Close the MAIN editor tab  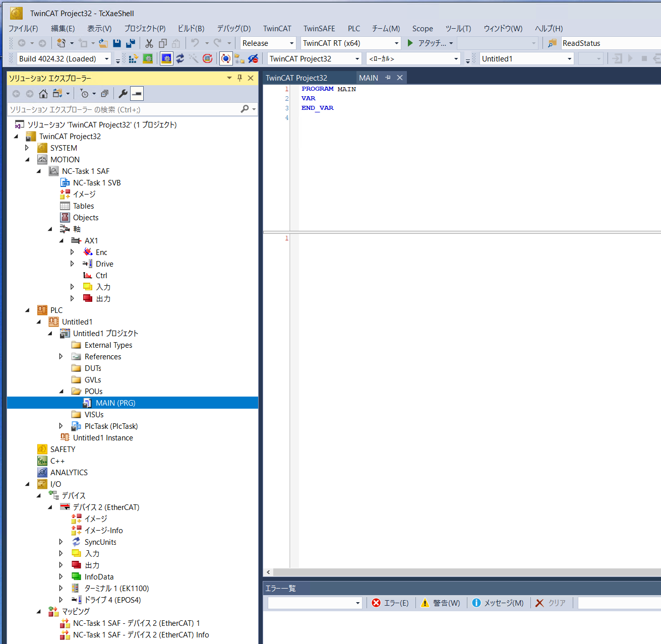tap(400, 78)
